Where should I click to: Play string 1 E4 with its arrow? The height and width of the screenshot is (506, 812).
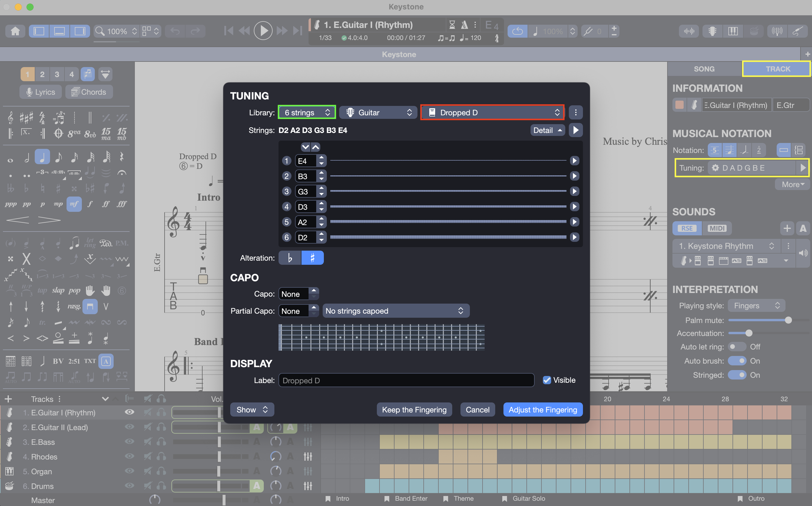pos(575,161)
